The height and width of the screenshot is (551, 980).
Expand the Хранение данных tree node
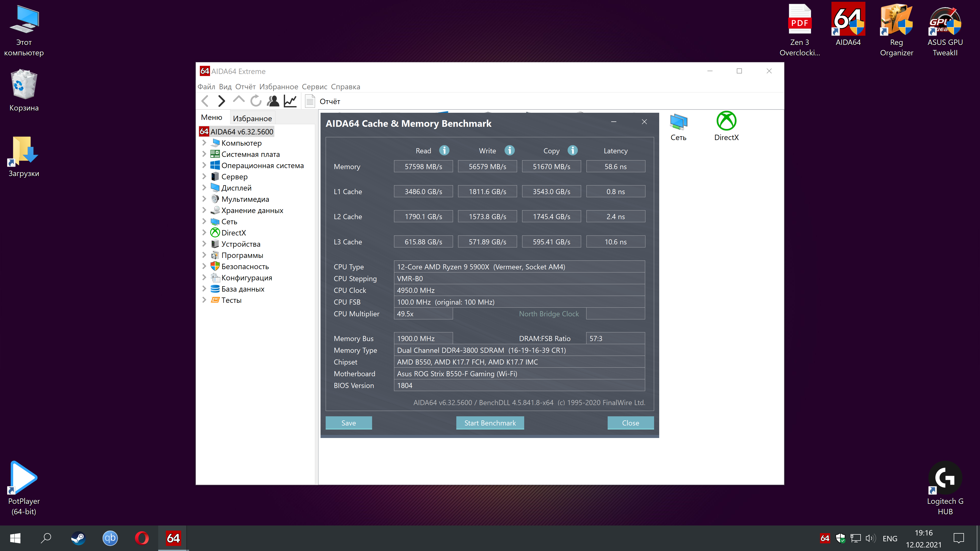pyautogui.click(x=204, y=210)
